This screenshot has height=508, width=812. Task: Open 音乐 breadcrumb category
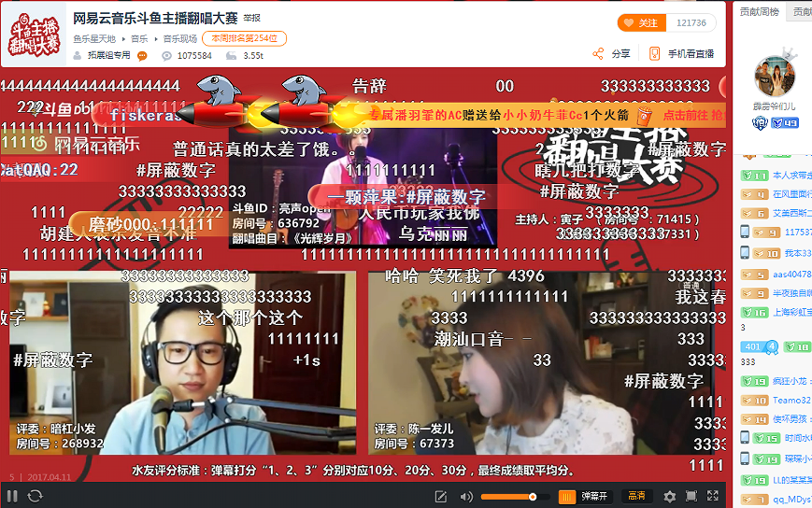pyautogui.click(x=139, y=39)
